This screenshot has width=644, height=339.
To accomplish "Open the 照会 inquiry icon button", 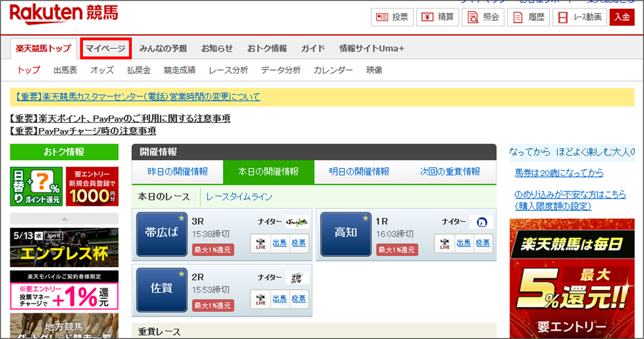I will click(x=483, y=17).
